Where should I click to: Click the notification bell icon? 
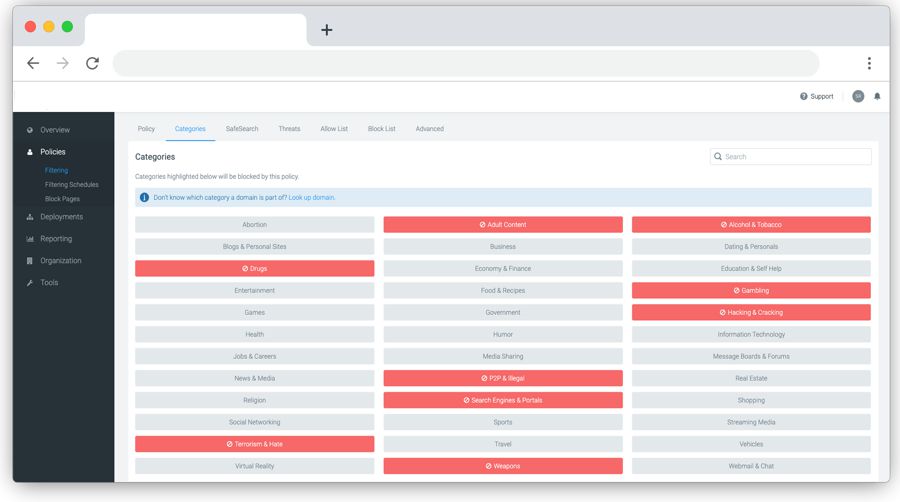click(877, 96)
